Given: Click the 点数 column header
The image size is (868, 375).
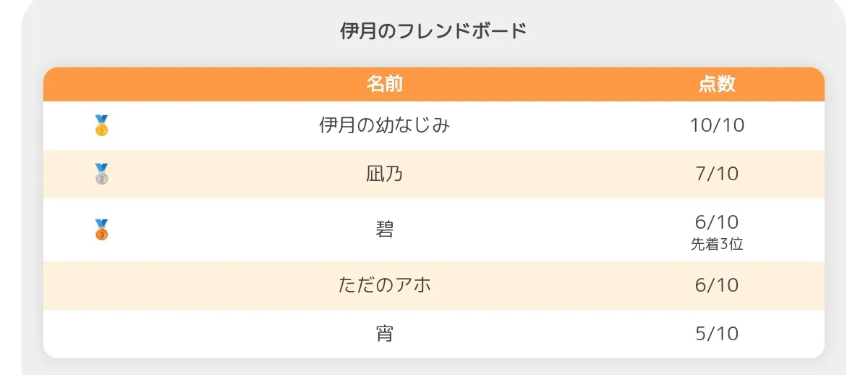Looking at the screenshot, I should (x=717, y=84).
